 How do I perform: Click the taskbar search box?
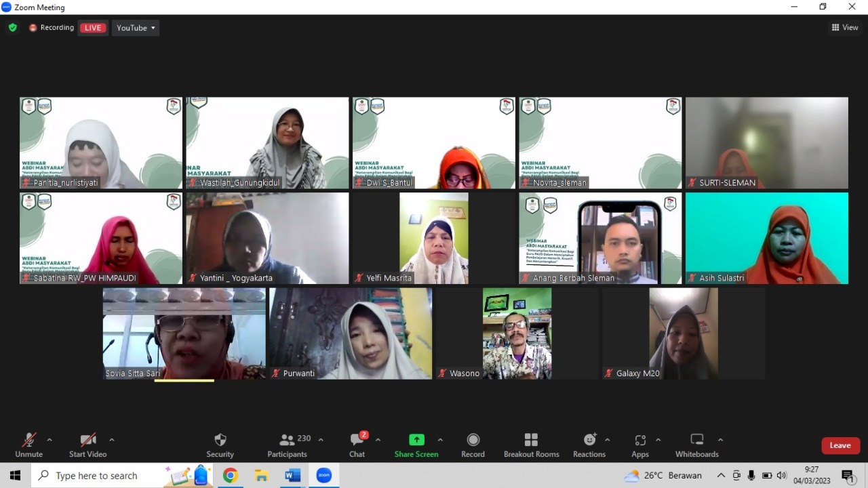pos(122,476)
